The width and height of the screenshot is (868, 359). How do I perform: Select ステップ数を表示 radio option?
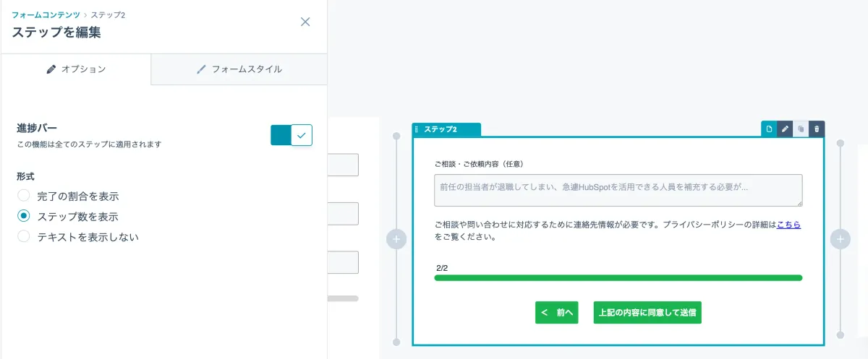(24, 216)
